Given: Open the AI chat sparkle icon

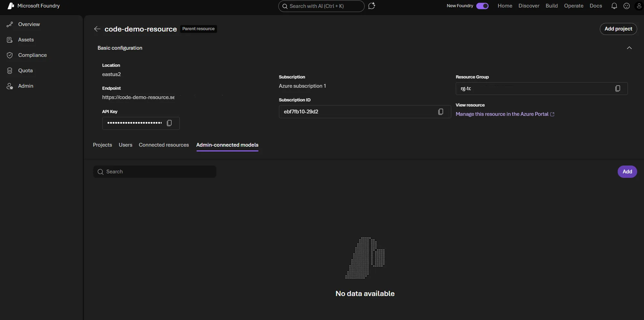Looking at the screenshot, I should [x=372, y=6].
